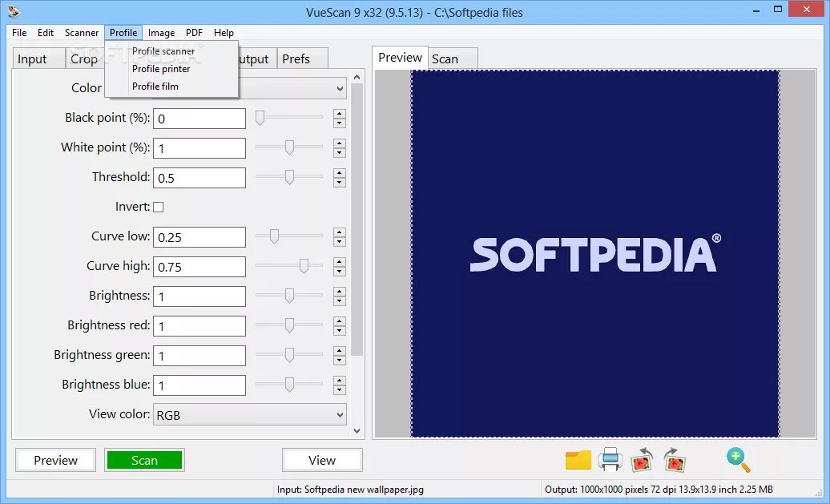
Task: Click the Brightness red input field
Action: (x=199, y=326)
